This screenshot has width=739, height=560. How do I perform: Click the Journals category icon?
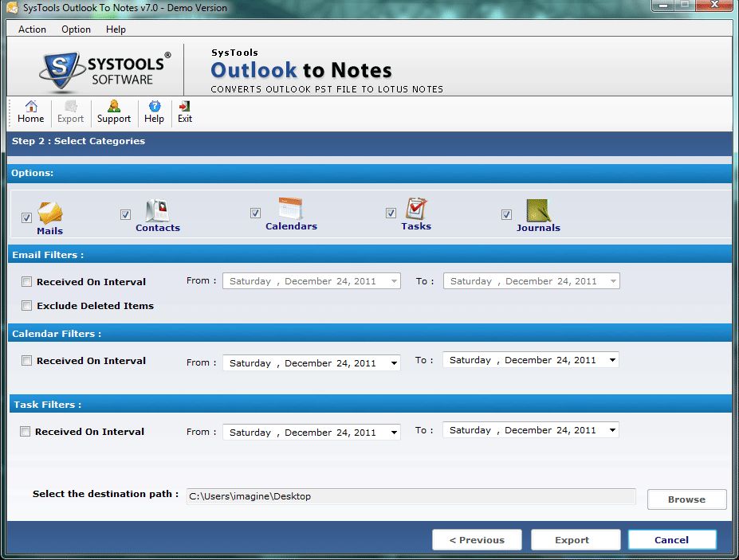point(538,211)
